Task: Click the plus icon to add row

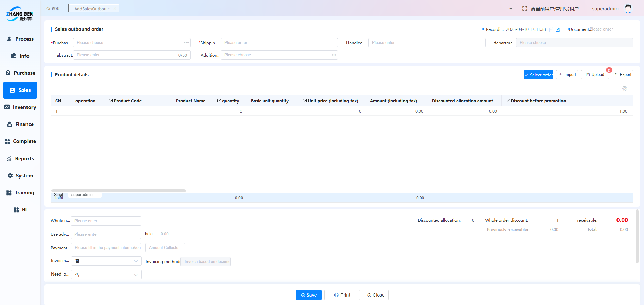Action: pos(78,111)
